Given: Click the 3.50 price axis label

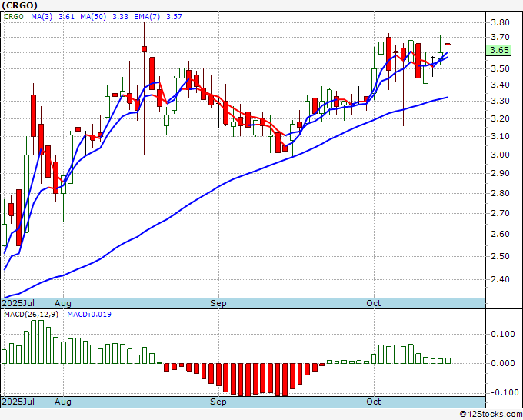Looking at the screenshot, I should point(500,68).
